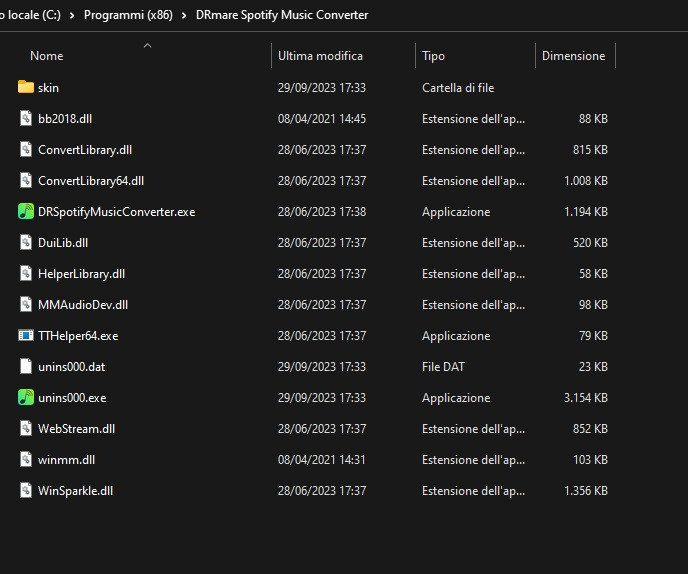Click the 'File DAT' type cell

443,366
